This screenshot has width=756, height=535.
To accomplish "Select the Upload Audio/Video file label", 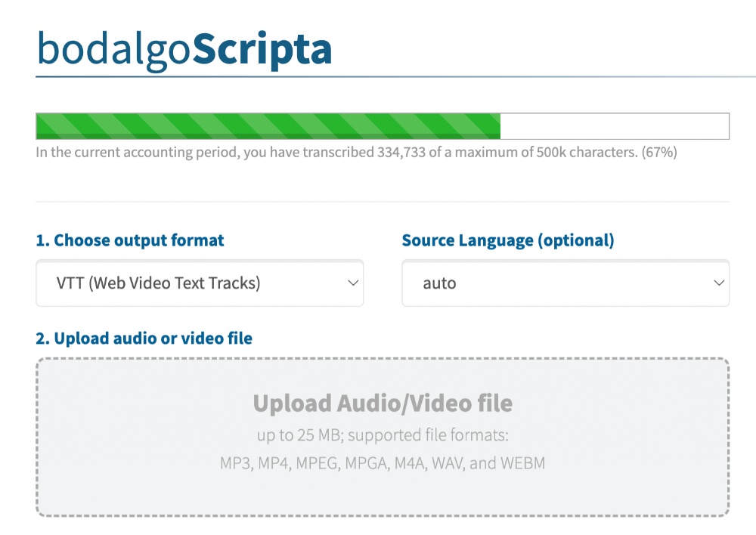I will pyautogui.click(x=382, y=403).
